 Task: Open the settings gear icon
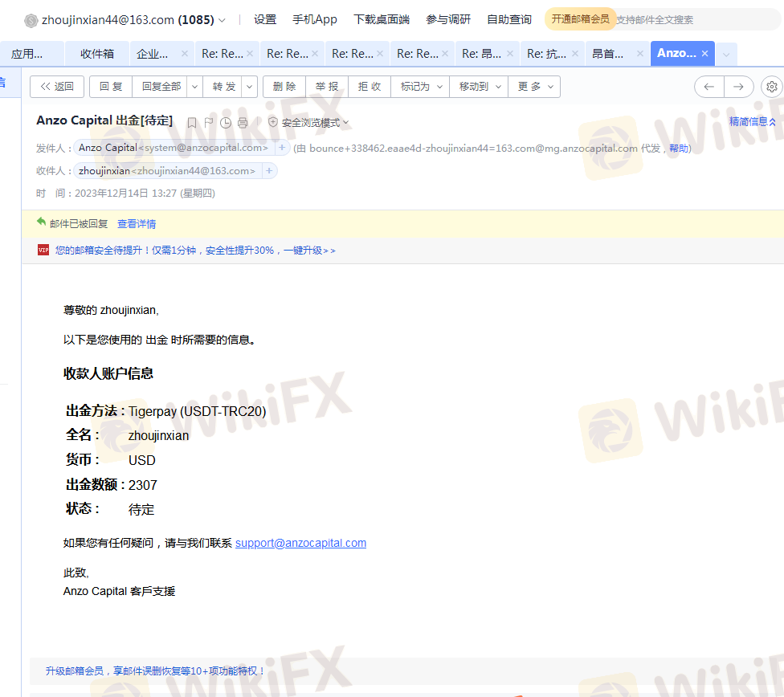click(x=771, y=87)
